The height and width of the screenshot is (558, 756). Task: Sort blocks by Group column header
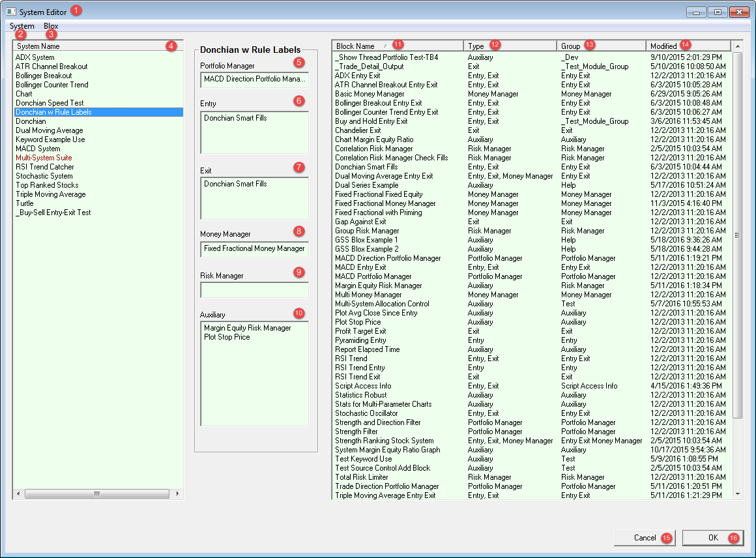[x=602, y=46]
